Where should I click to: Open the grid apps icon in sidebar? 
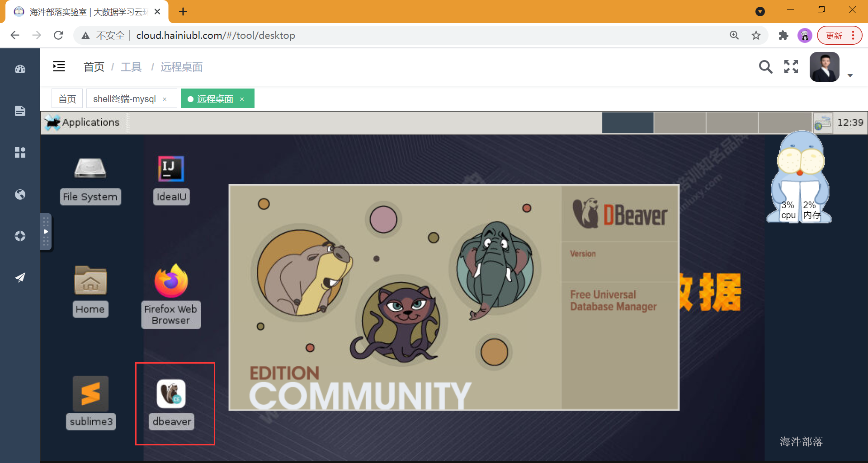(x=20, y=153)
